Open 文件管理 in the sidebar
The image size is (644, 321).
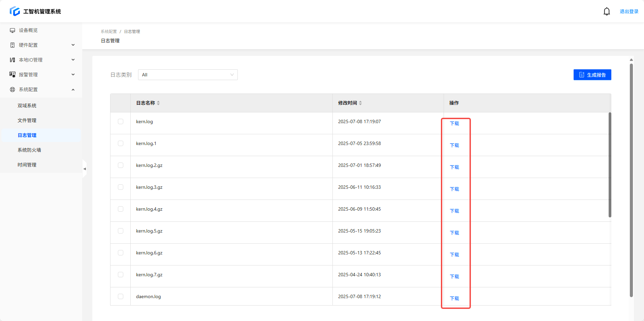27,120
